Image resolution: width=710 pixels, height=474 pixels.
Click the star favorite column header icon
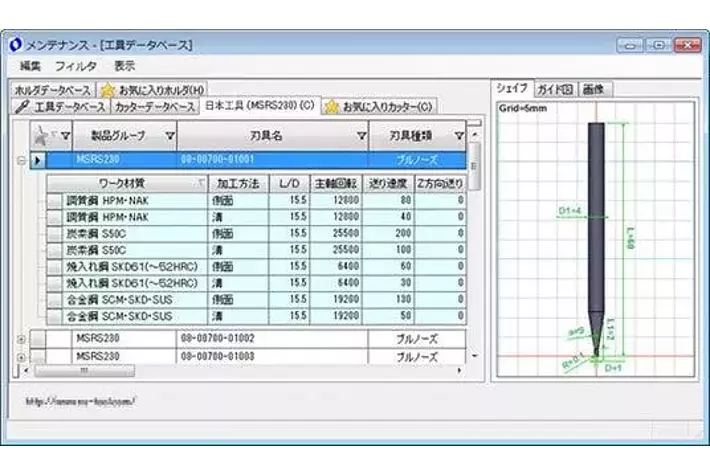(40, 135)
